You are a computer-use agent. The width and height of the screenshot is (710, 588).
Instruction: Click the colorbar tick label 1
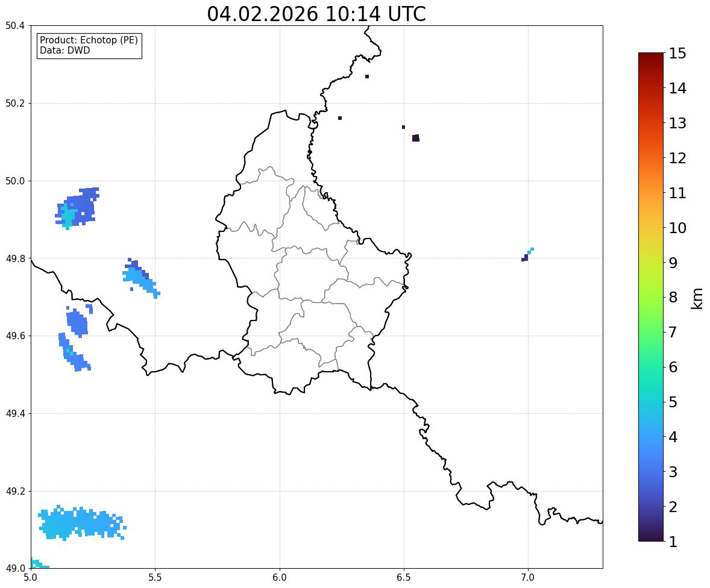click(x=673, y=542)
